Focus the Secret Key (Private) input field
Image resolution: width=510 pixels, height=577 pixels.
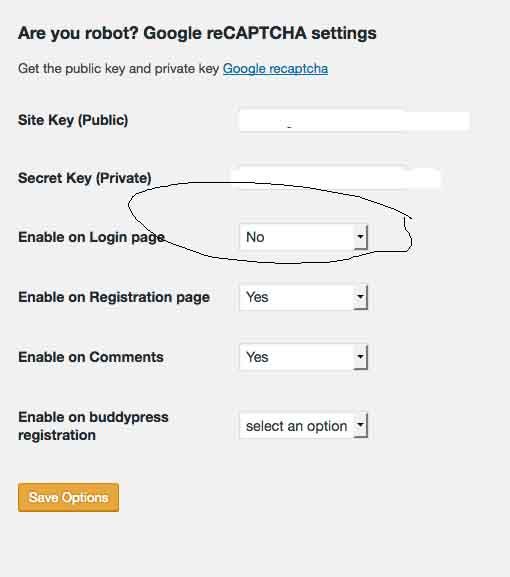[336, 178]
